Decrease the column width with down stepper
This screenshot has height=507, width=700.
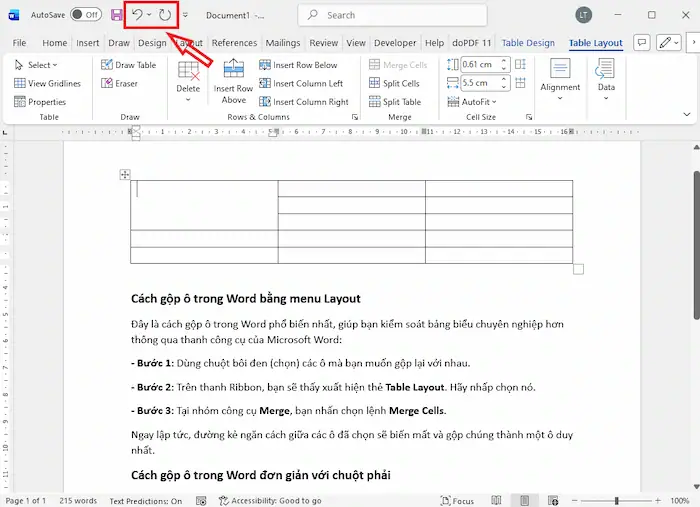[504, 87]
